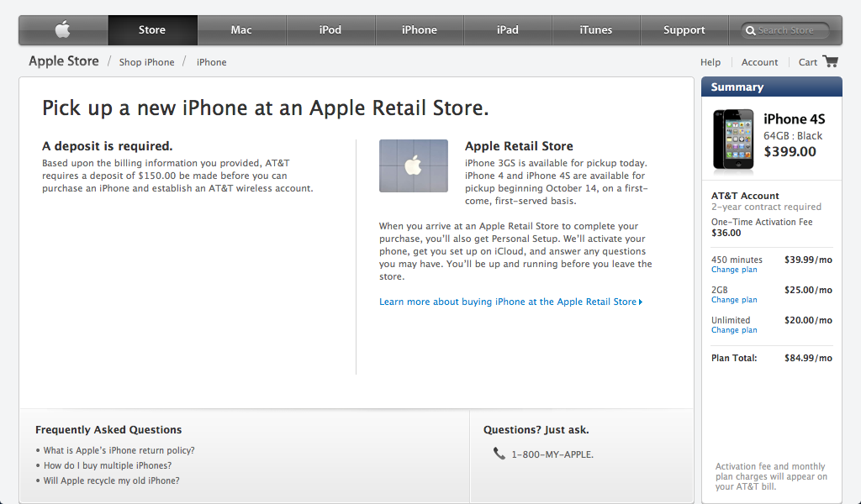This screenshot has height=504, width=861.
Task: Click the Apple logo in navigation bar
Action: click(63, 29)
